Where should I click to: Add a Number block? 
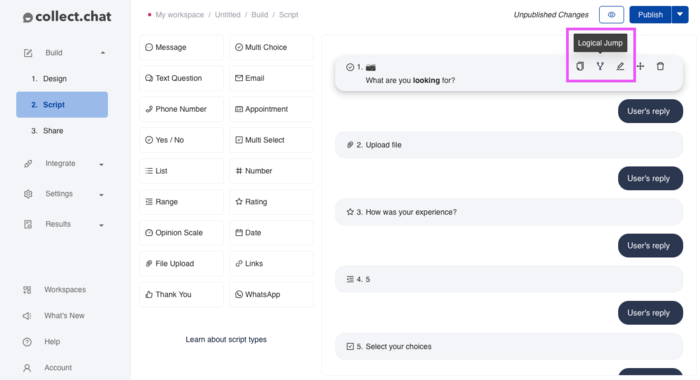271,171
